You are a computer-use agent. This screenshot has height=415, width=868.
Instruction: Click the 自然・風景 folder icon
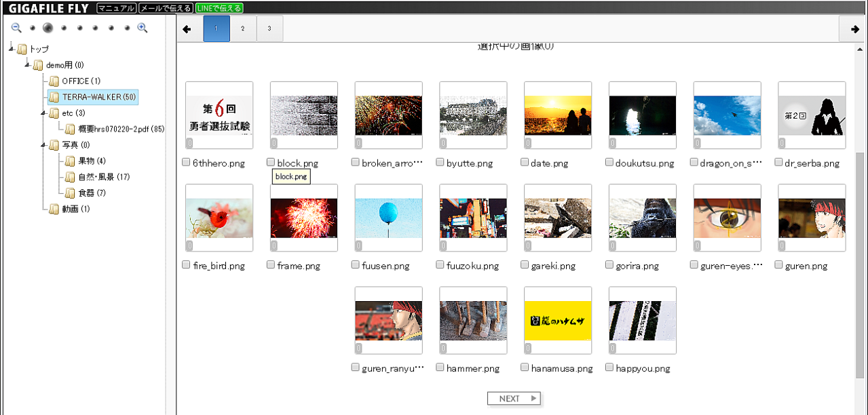pyautogui.click(x=70, y=177)
